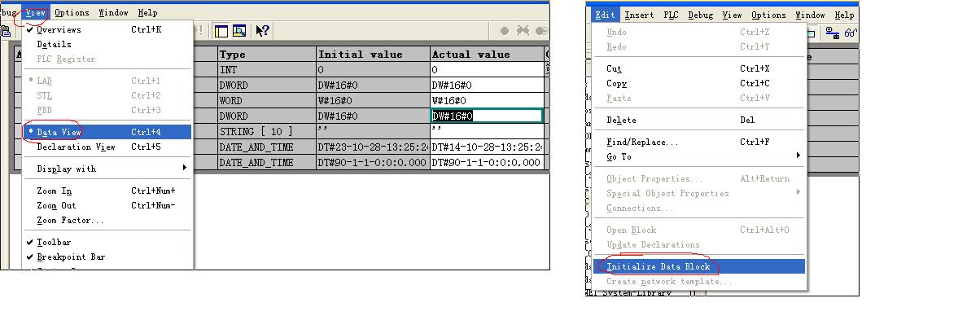Open Window menu in the Edit-menu window

[x=810, y=15]
